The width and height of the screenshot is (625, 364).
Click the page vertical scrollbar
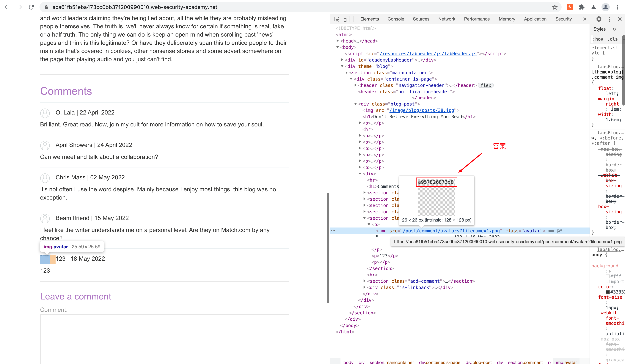coord(328,248)
